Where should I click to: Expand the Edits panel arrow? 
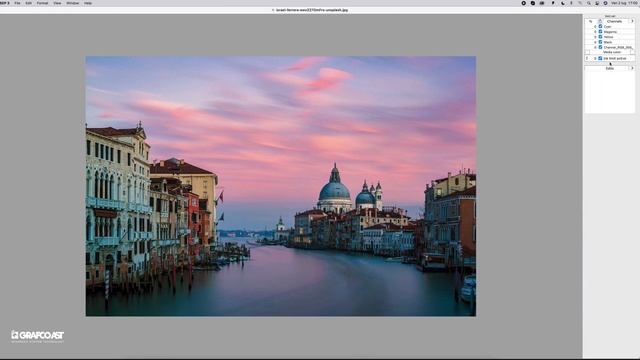pyautogui.click(x=632, y=68)
